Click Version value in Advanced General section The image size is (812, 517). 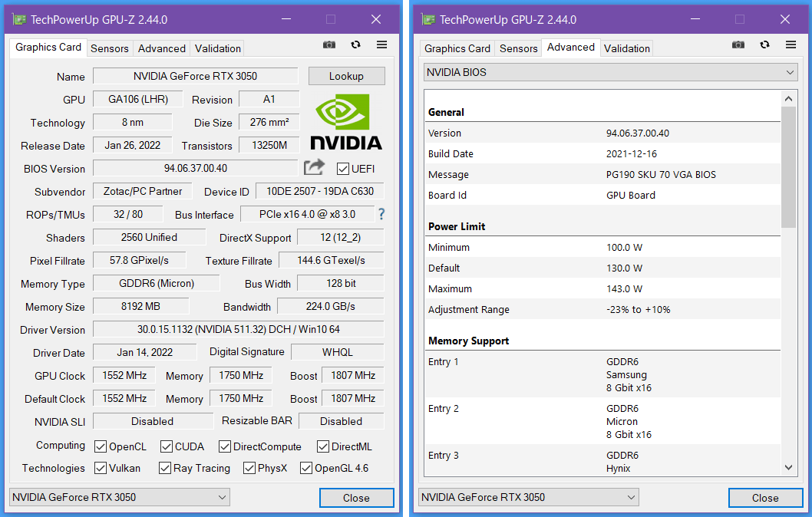click(x=638, y=133)
